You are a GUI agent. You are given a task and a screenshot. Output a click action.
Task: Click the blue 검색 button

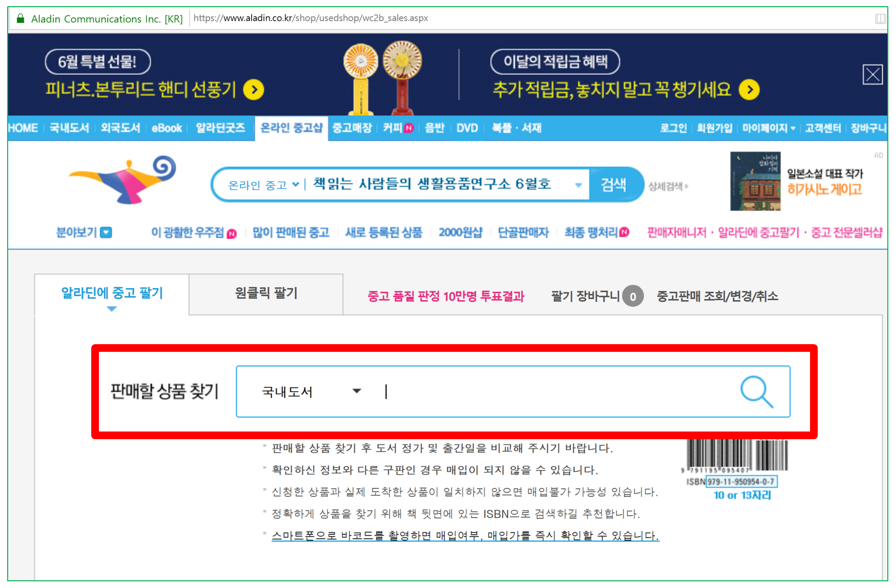pyautogui.click(x=614, y=184)
